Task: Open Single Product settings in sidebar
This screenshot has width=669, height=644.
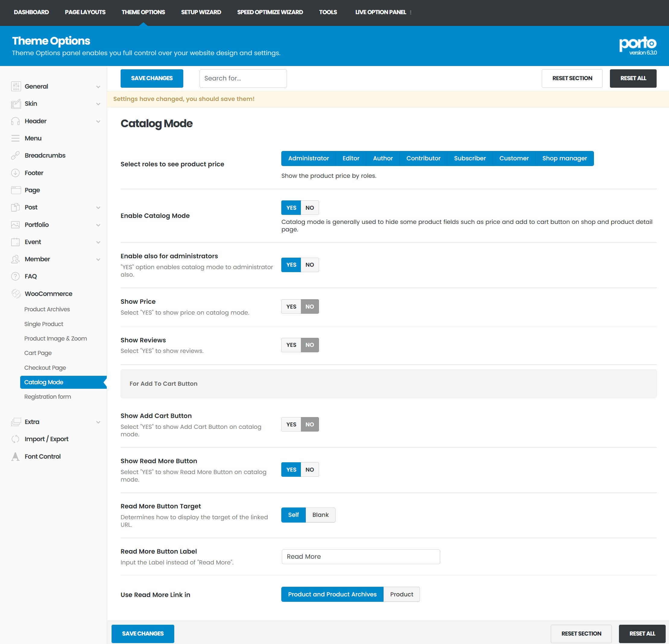Action: (44, 324)
